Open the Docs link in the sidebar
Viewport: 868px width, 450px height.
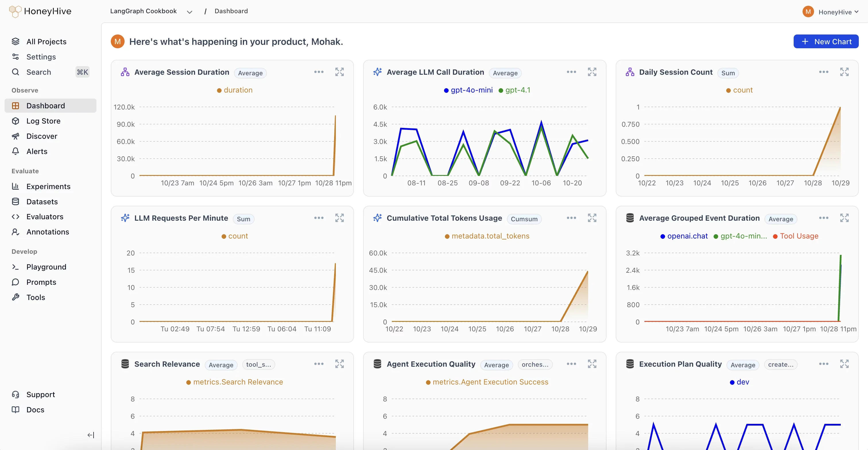pos(35,409)
